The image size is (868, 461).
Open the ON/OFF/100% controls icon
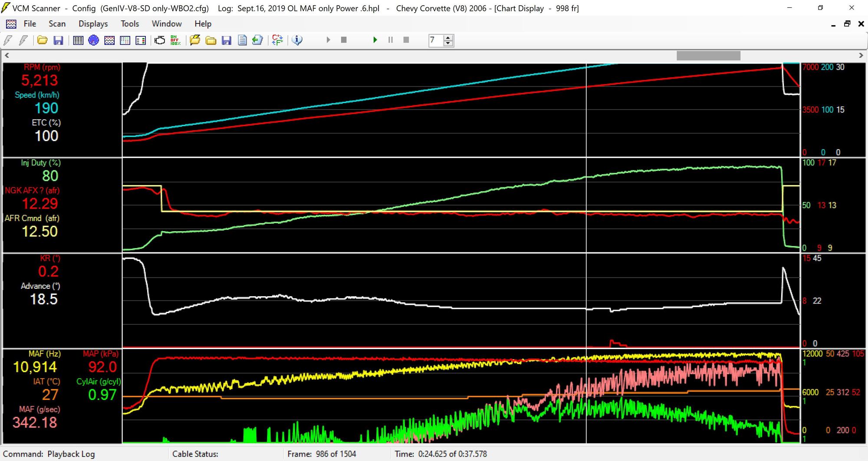[x=175, y=40]
